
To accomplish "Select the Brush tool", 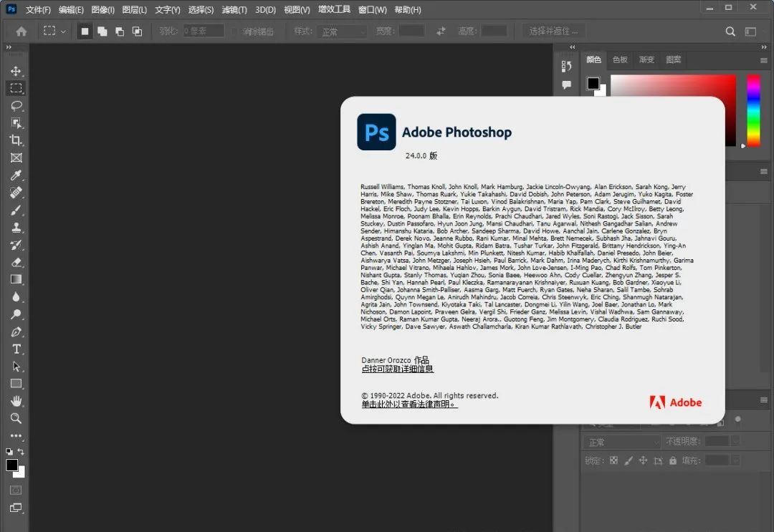I will click(16, 210).
